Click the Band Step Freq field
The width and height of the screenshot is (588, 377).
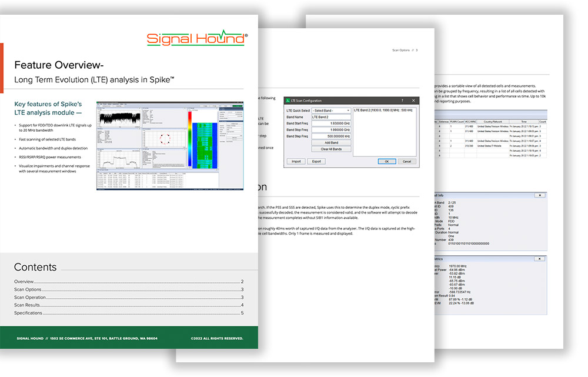[331, 136]
